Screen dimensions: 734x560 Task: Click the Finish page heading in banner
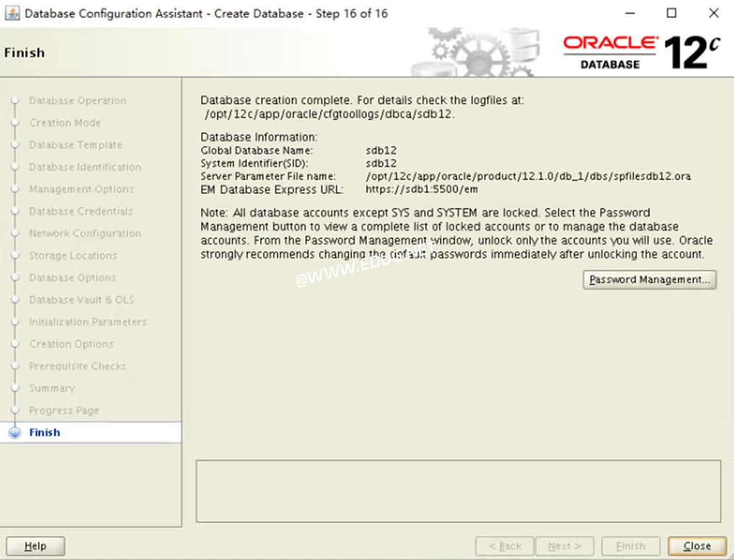25,53
